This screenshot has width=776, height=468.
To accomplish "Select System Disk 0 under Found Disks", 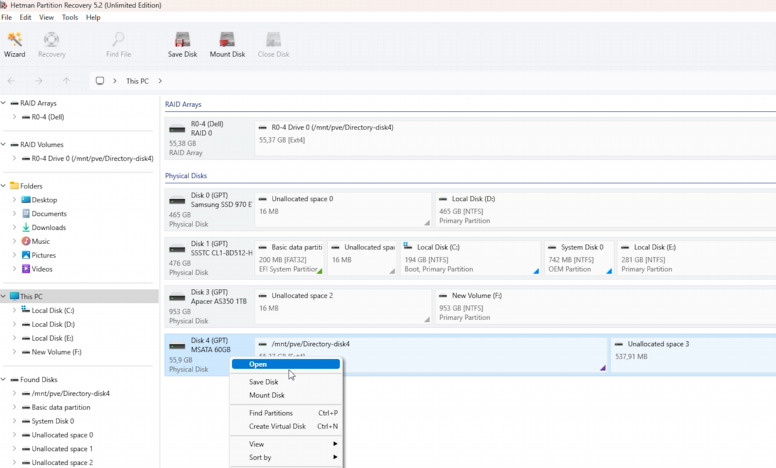I will (48, 421).
